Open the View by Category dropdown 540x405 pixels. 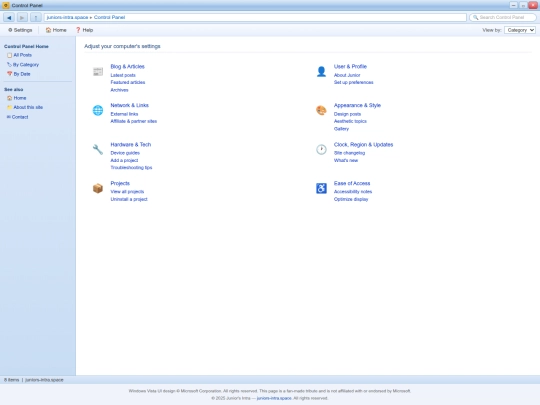520,30
